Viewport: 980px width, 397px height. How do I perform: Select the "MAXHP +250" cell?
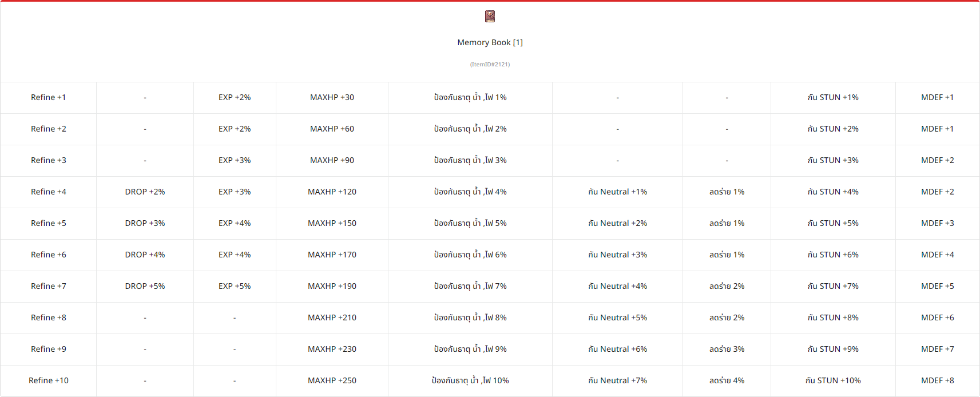tap(332, 380)
